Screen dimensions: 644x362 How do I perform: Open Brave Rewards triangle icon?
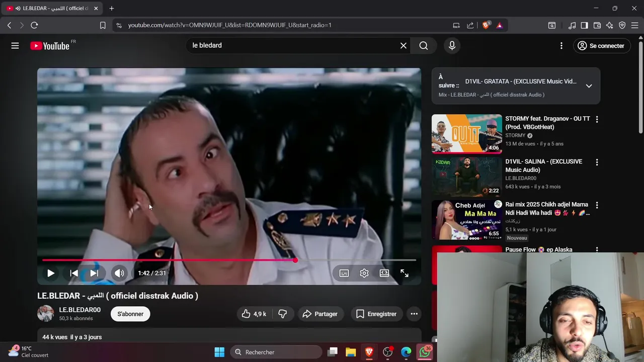pos(500,25)
